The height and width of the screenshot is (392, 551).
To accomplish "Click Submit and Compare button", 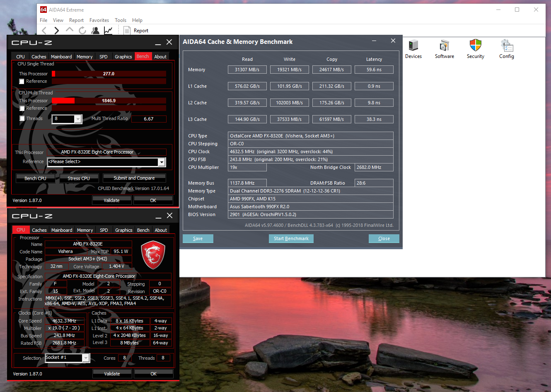I will [x=134, y=178].
